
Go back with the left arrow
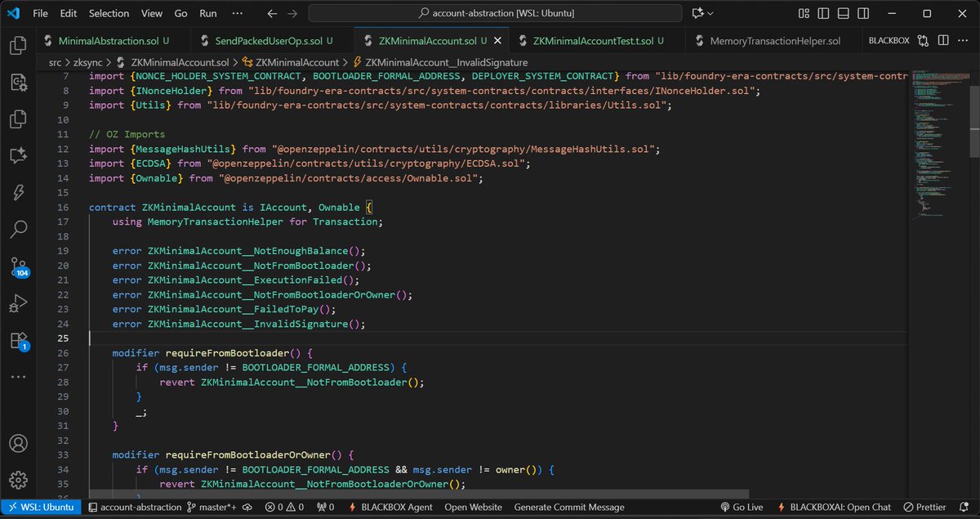tap(272, 13)
